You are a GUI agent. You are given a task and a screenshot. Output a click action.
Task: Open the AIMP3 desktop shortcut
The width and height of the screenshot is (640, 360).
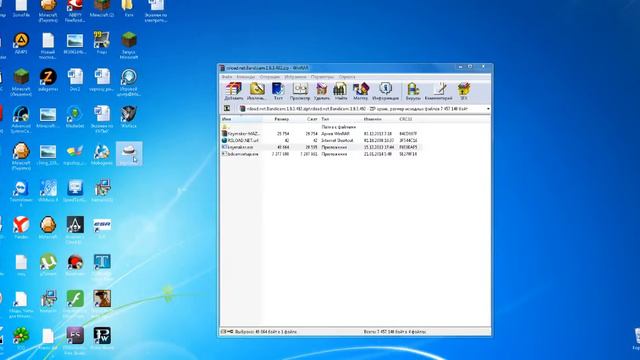21,43
